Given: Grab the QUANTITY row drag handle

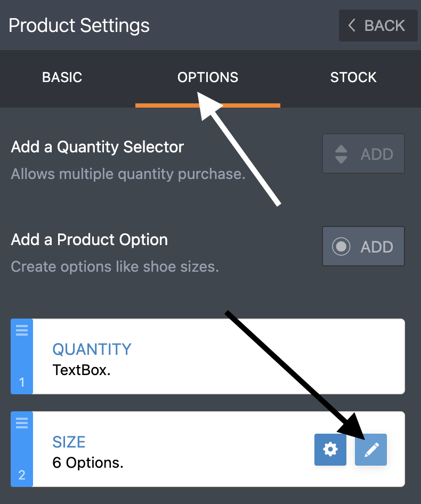Looking at the screenshot, I should point(22,330).
